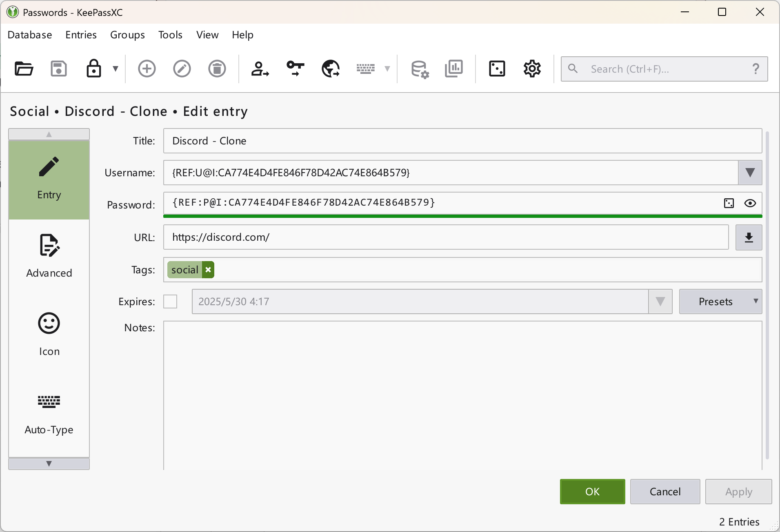Viewport: 780px width, 532px height.
Task: Copy username to clipboard icon
Action: [260, 69]
